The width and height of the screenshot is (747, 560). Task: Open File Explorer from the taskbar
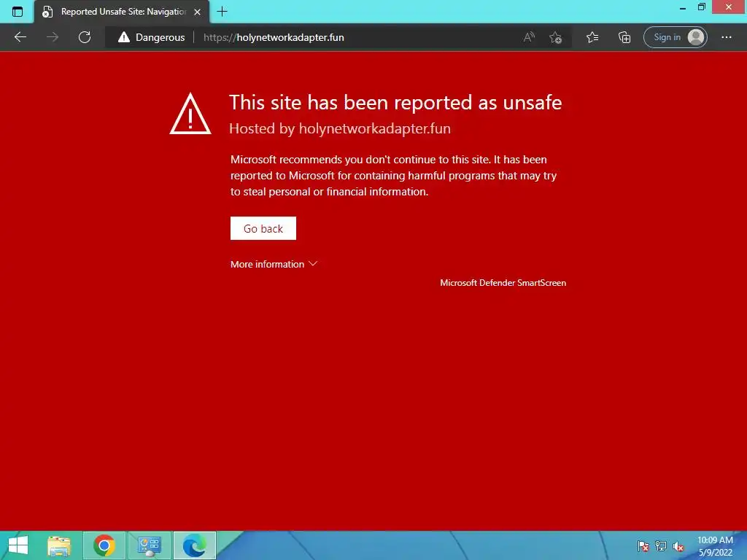pyautogui.click(x=59, y=545)
